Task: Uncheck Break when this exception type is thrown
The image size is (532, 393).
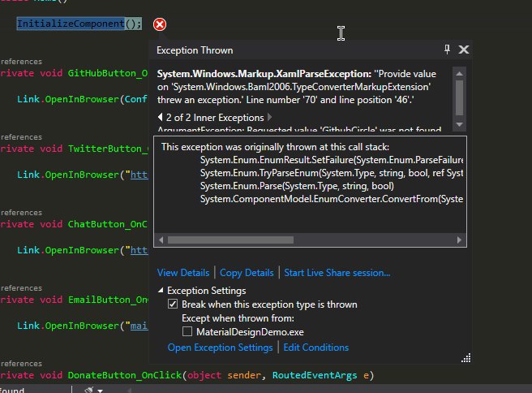Action: click(x=173, y=304)
